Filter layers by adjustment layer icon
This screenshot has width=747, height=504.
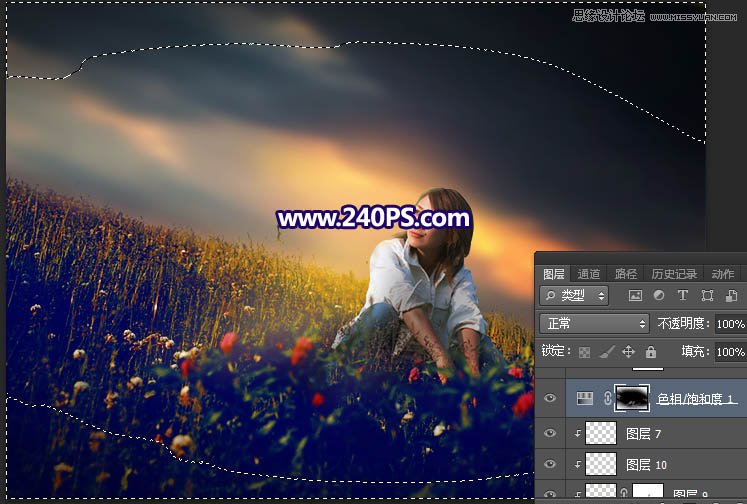[x=658, y=296]
